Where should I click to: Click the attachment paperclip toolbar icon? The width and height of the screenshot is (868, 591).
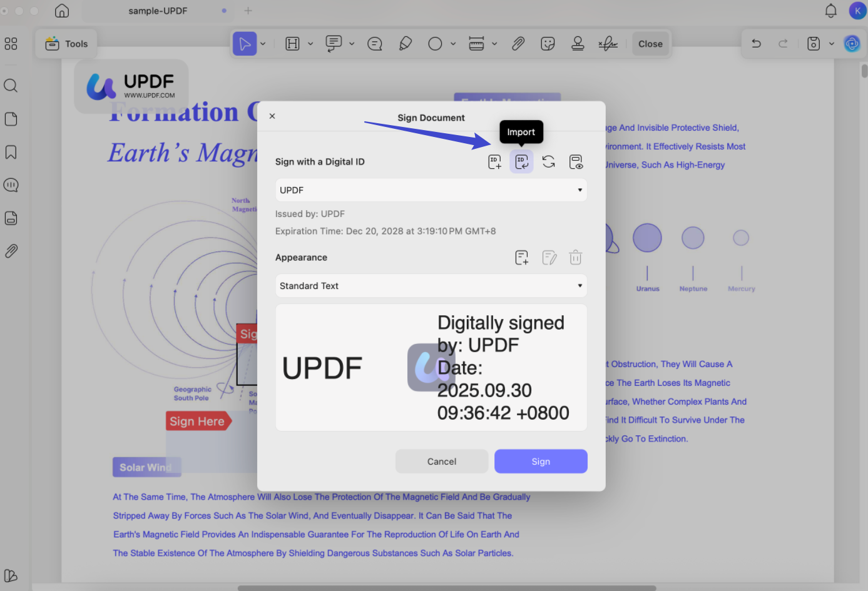518,44
